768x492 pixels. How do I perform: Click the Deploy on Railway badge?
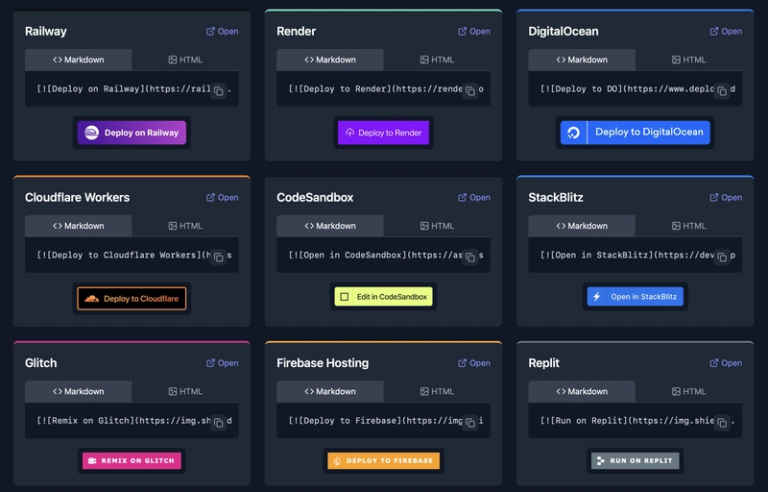[132, 133]
